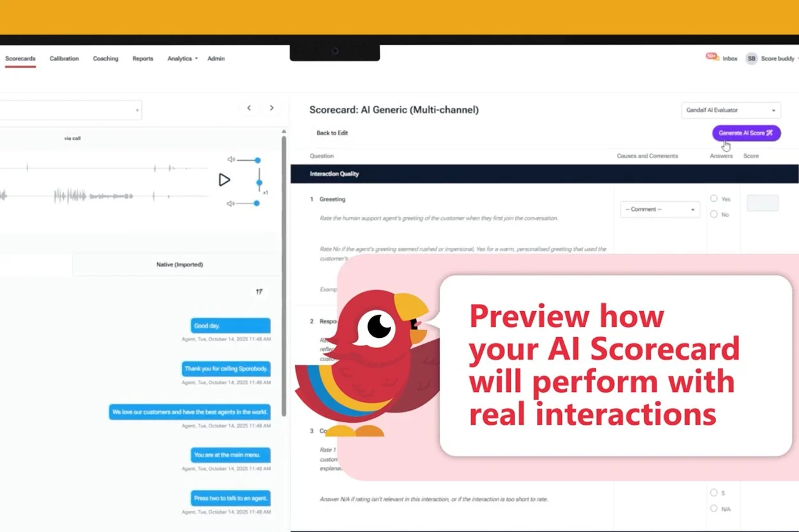
Task: Click Generate AI Score button
Action: [x=747, y=133]
